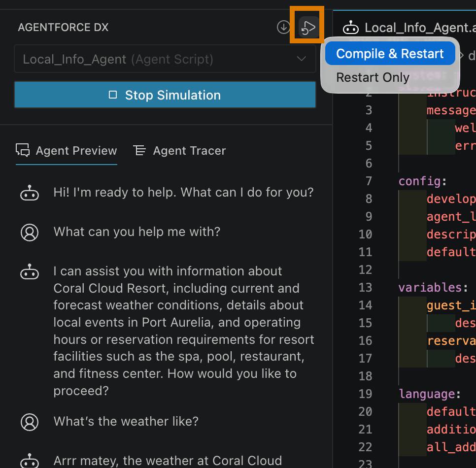Click bot avatar beside 'Arrr matey' reply

point(30,461)
